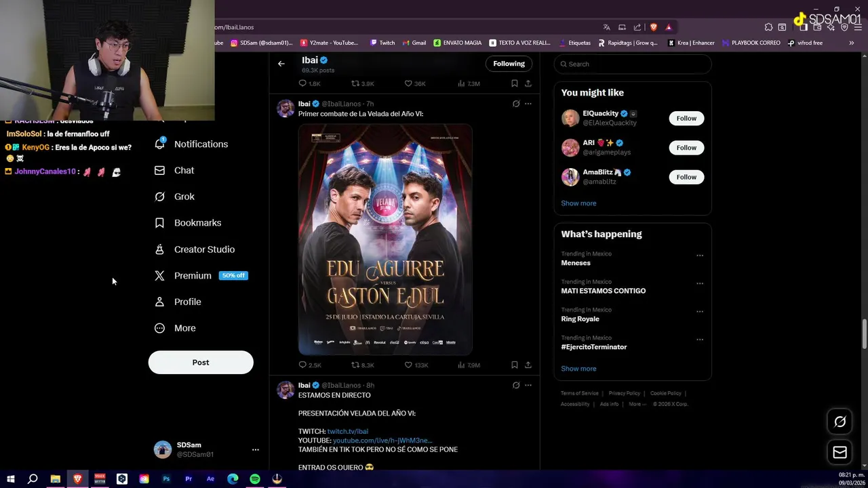Open Bookmarks in the sidebar
This screenshot has width=868, height=488.
tap(188, 222)
